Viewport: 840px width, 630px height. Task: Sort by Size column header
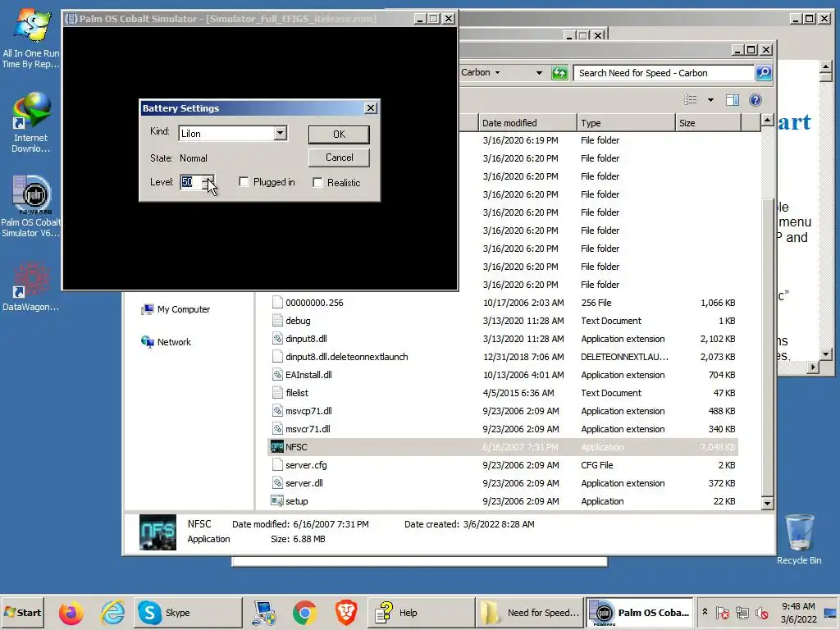(708, 123)
